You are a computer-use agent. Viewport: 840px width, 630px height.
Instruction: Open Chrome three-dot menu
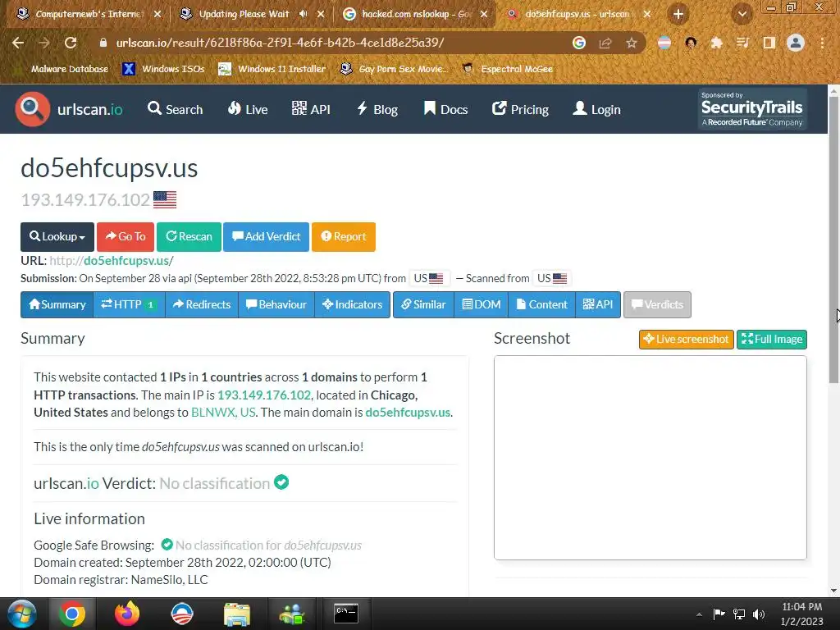tap(822, 43)
